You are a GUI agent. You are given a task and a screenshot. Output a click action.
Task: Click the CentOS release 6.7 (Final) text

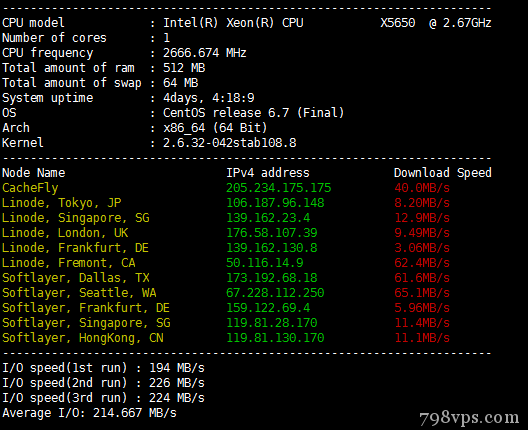pyautogui.click(x=254, y=113)
